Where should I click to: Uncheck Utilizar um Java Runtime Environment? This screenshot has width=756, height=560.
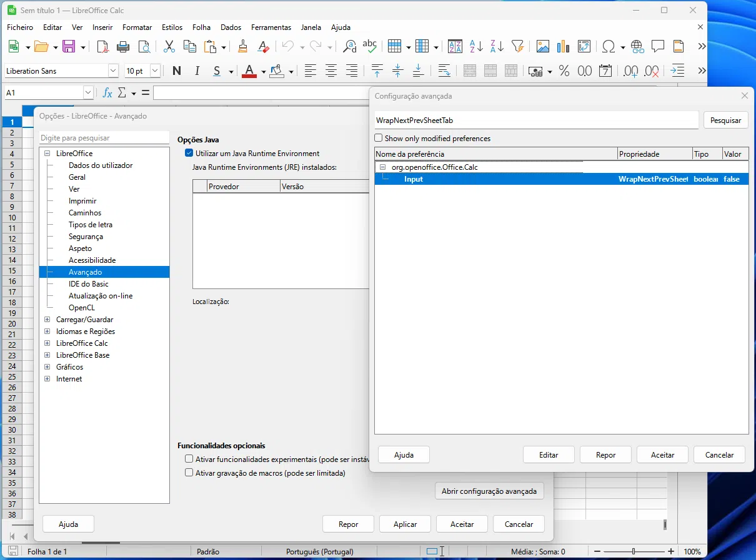point(189,154)
